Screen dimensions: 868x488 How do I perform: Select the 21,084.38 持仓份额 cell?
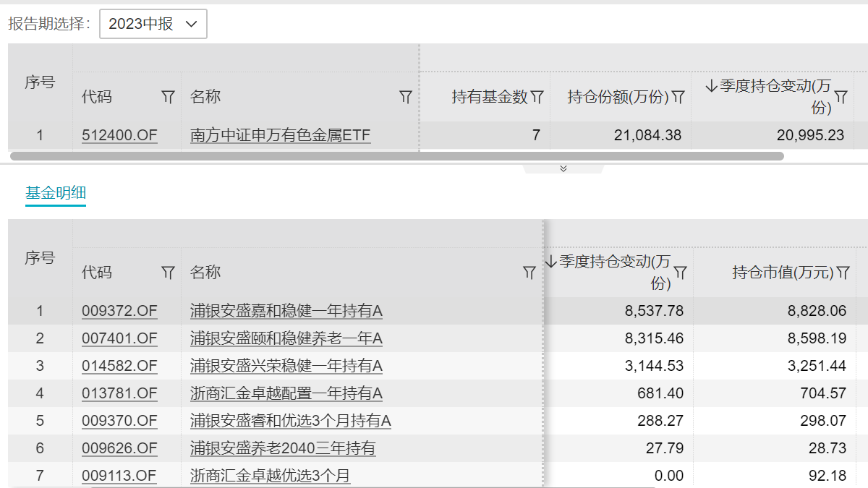click(621, 135)
